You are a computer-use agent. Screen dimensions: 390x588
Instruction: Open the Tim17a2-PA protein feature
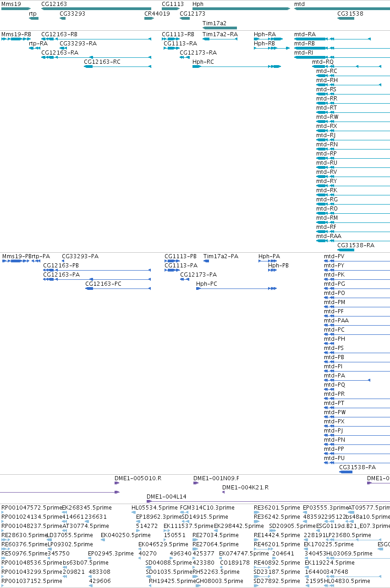(206, 261)
